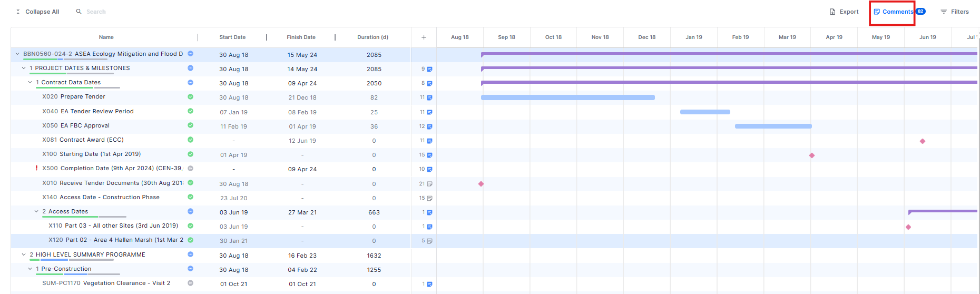The width and height of the screenshot is (980, 294).
Task: Click comment icon on X140 Access Date row
Action: 429,199
